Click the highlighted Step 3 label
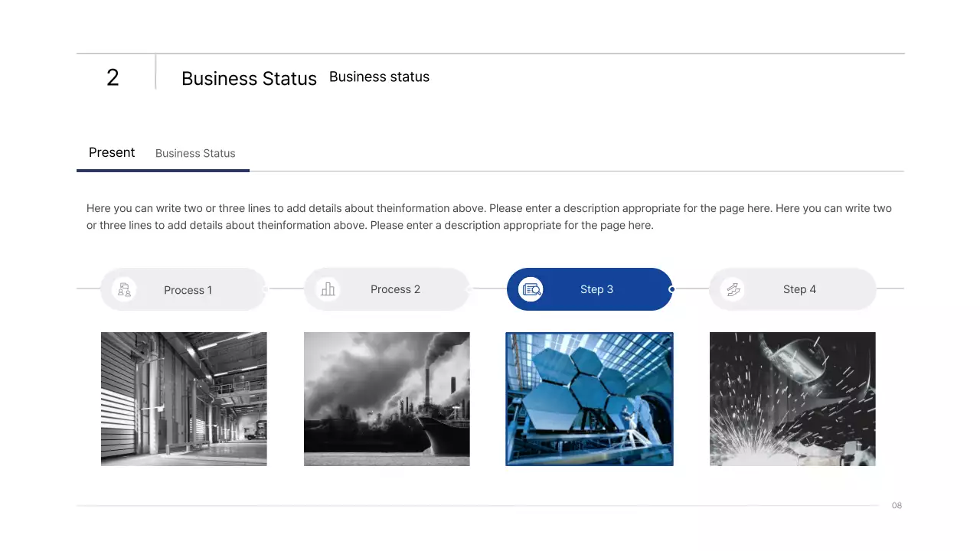 coord(596,289)
